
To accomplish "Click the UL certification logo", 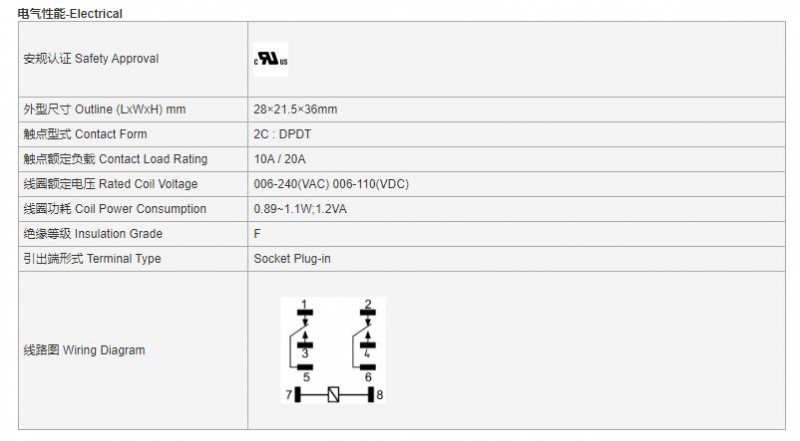I will pos(271,59).
